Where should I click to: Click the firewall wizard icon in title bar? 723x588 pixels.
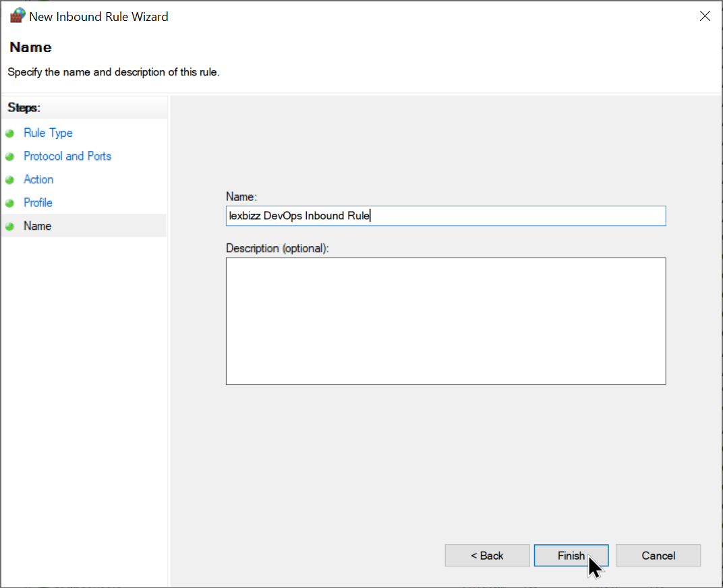(x=17, y=16)
